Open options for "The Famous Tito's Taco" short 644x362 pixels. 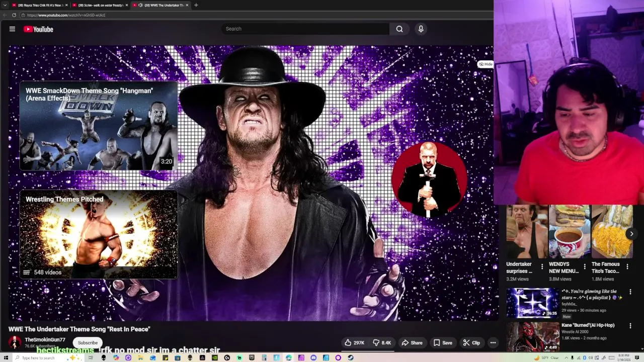pos(627,266)
